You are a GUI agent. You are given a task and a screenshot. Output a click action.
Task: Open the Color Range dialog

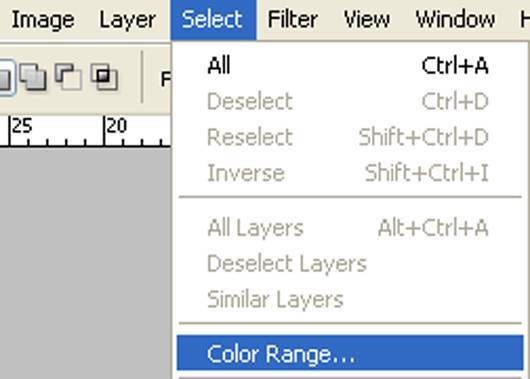(x=350, y=353)
